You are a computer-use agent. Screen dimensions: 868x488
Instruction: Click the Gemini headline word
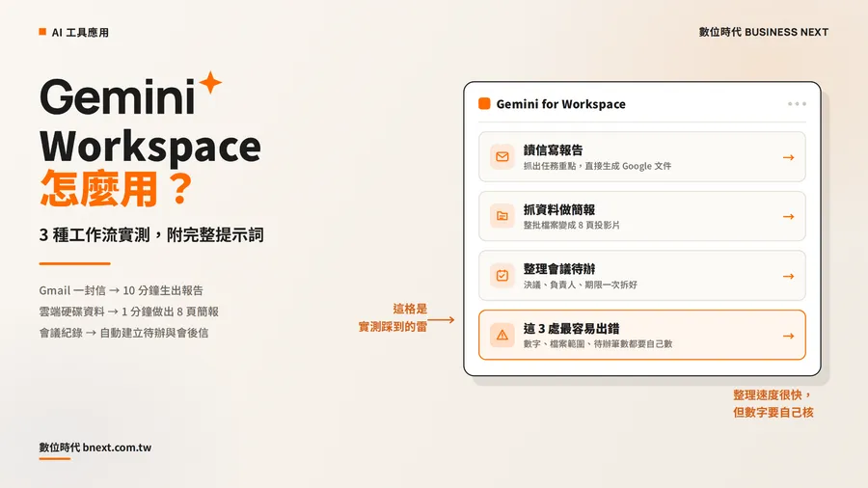pos(118,96)
